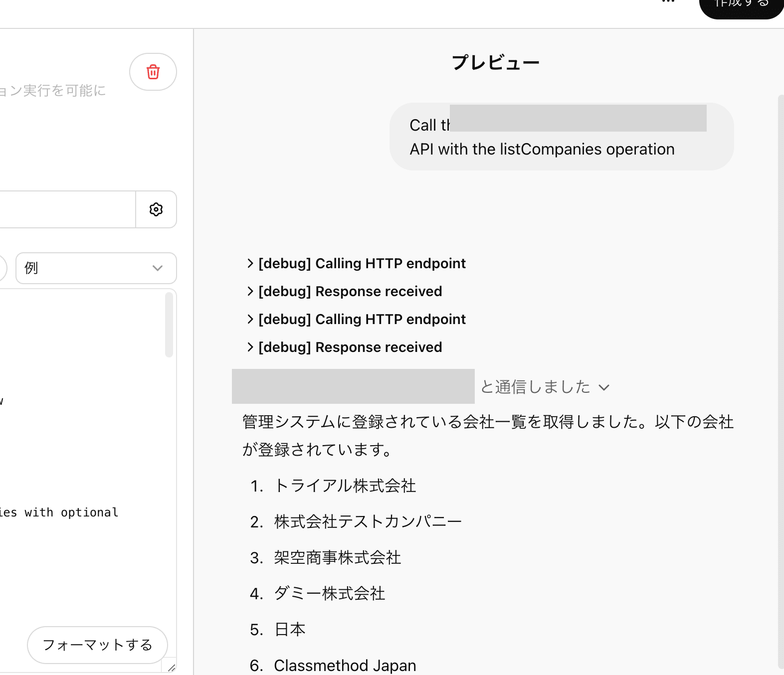Click the フォーマットする button

(97, 645)
